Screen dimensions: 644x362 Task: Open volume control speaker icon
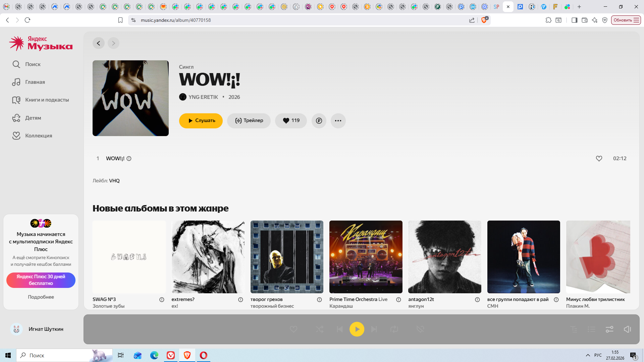coord(627,329)
